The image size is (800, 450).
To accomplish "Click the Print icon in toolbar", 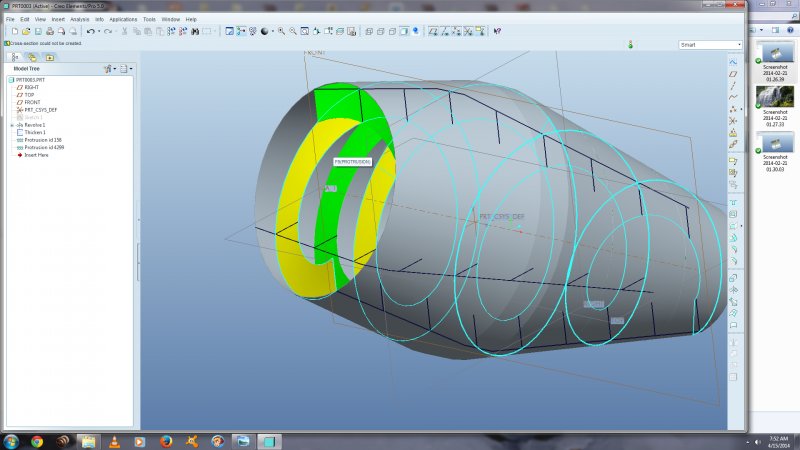I will tap(50, 31).
